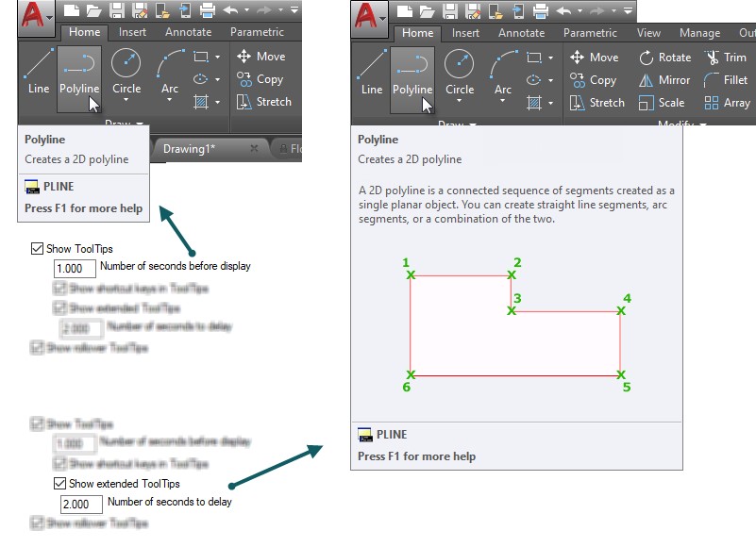Click the Mirror tool
756x547 pixels.
tap(664, 80)
